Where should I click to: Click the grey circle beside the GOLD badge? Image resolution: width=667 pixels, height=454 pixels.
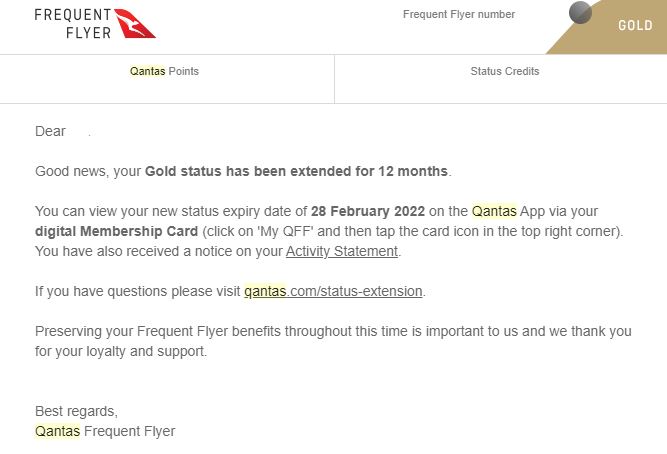tap(580, 13)
